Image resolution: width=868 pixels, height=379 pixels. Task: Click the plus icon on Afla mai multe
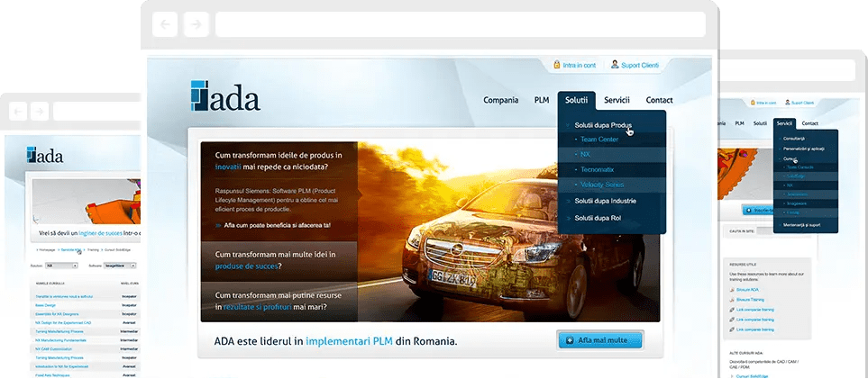[x=569, y=340]
